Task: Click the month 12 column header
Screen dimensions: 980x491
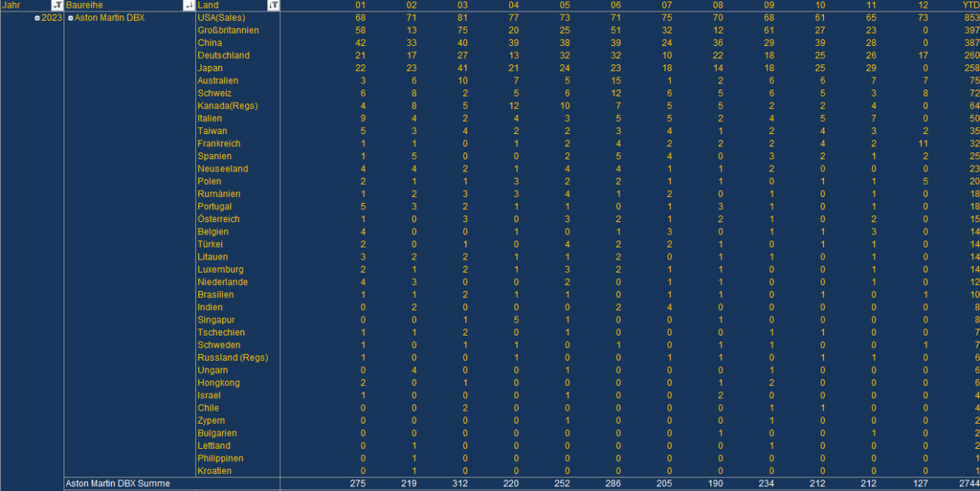Action: [x=923, y=5]
